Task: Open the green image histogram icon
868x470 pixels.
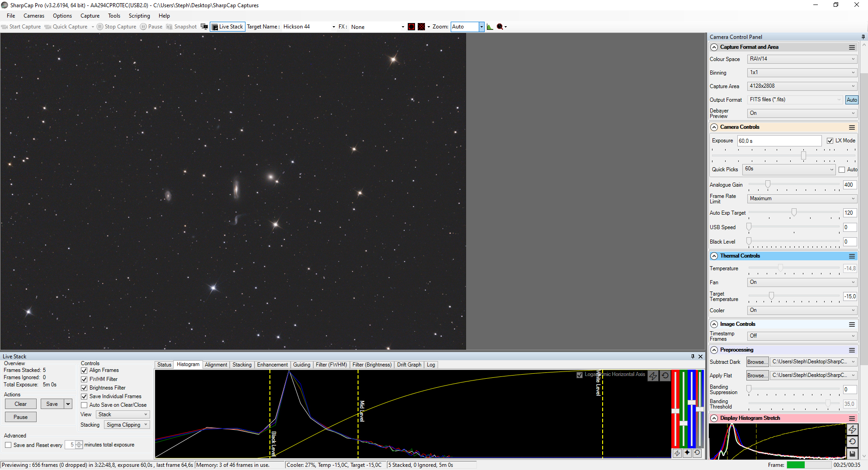Action: click(x=490, y=27)
